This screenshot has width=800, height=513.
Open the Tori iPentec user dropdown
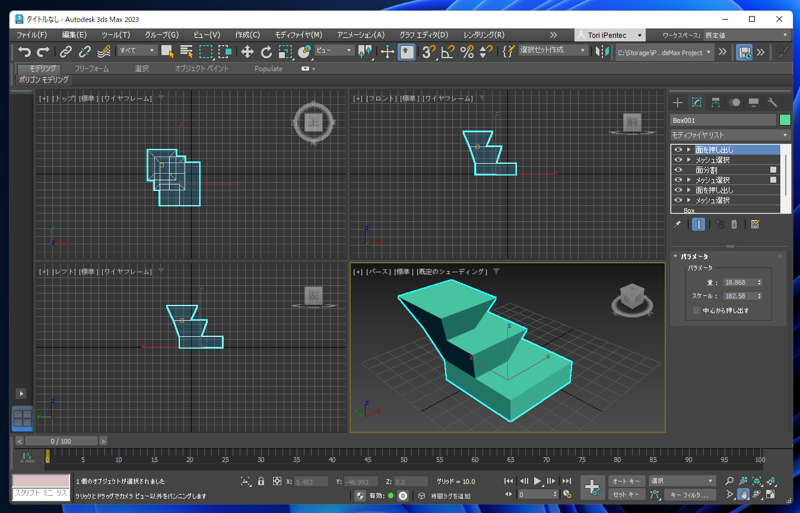pyautogui.click(x=610, y=35)
